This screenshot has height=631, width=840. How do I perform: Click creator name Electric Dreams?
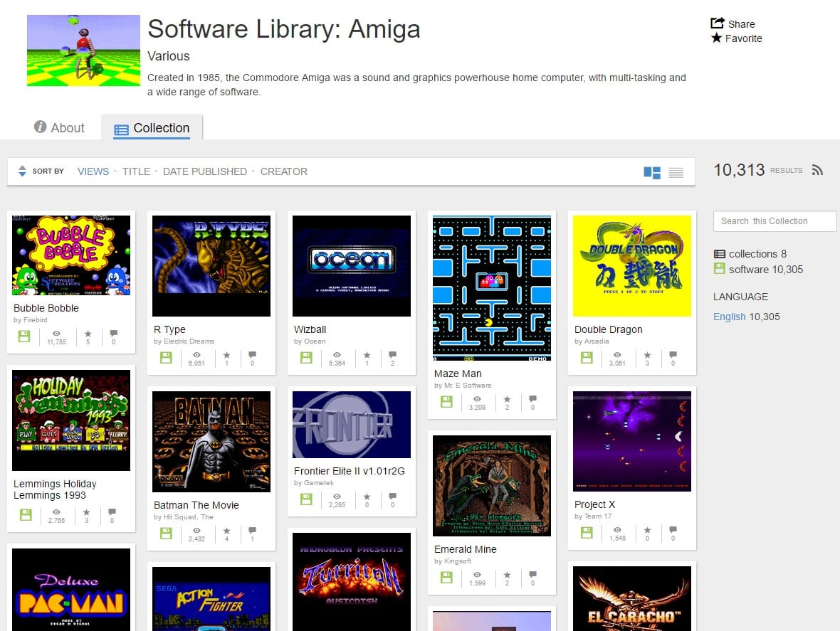189,341
